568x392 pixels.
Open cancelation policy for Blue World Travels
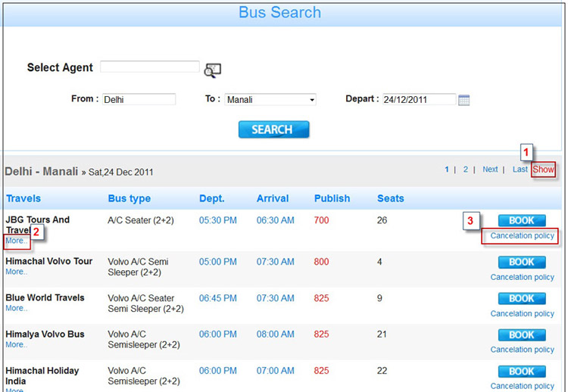point(522,313)
